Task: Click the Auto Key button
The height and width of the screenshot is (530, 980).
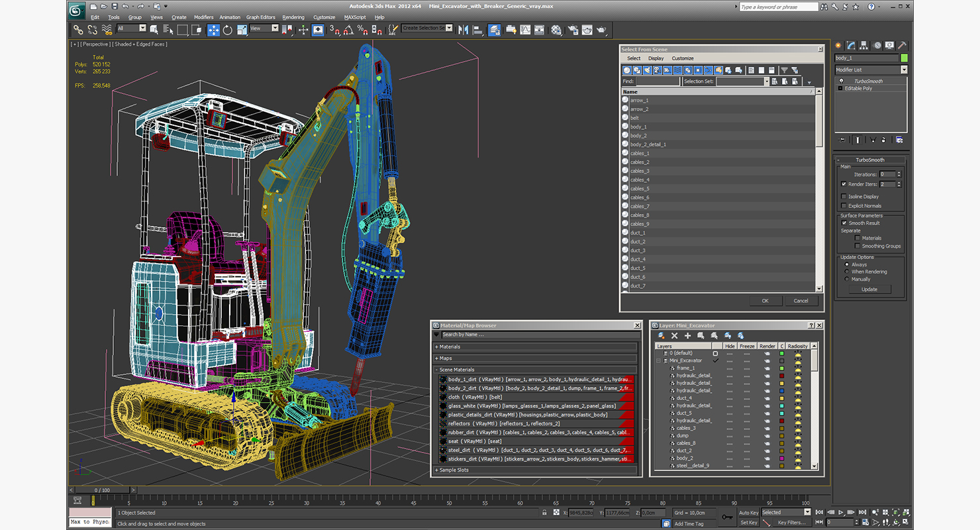Action: [748, 512]
